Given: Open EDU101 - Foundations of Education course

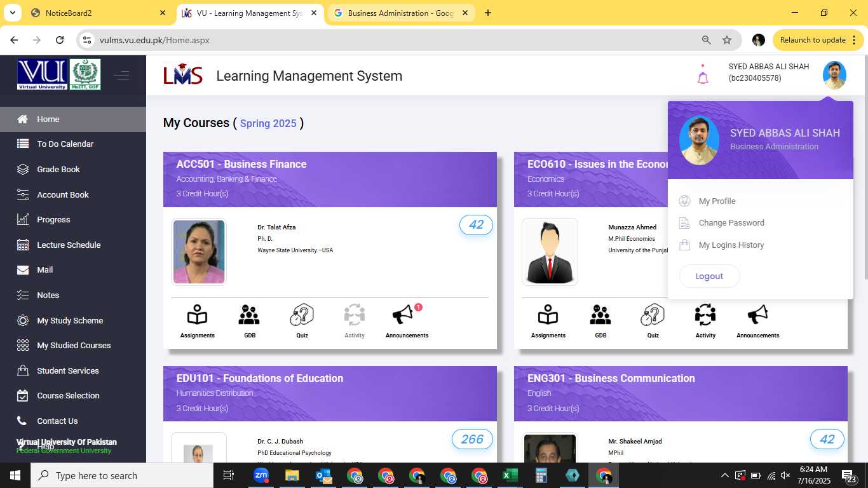Looking at the screenshot, I should [260, 378].
